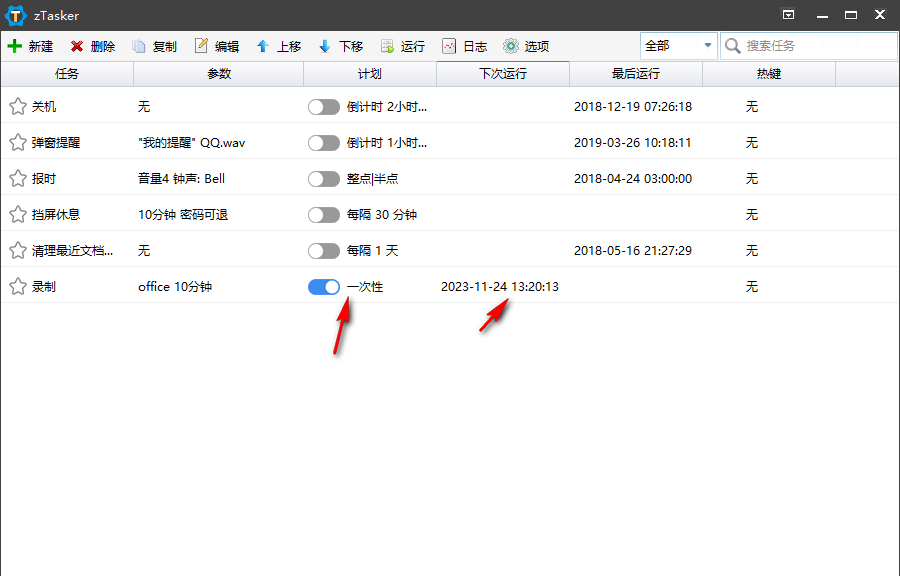Click the 倒计时 2小时... schedule
This screenshot has height=576, width=900.
click(x=387, y=107)
